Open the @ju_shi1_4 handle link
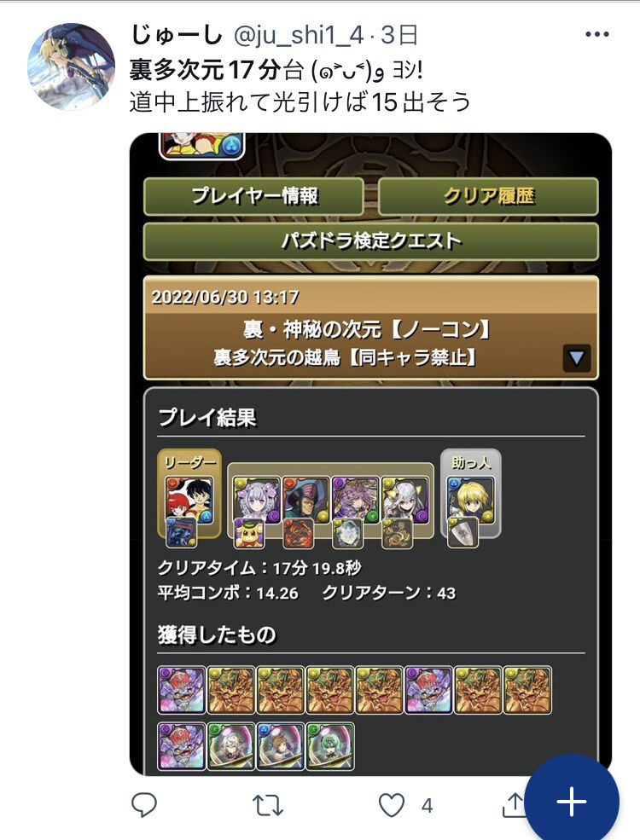The image size is (640, 840). (x=299, y=35)
